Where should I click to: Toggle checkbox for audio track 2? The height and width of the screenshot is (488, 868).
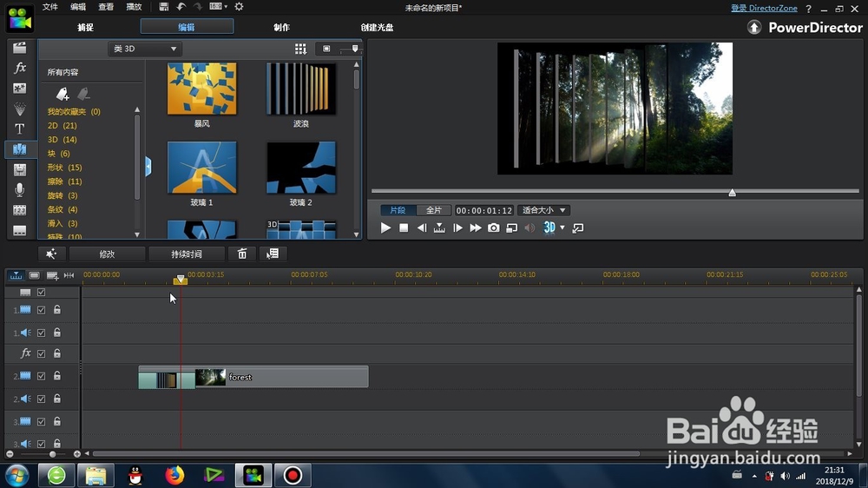[41, 399]
